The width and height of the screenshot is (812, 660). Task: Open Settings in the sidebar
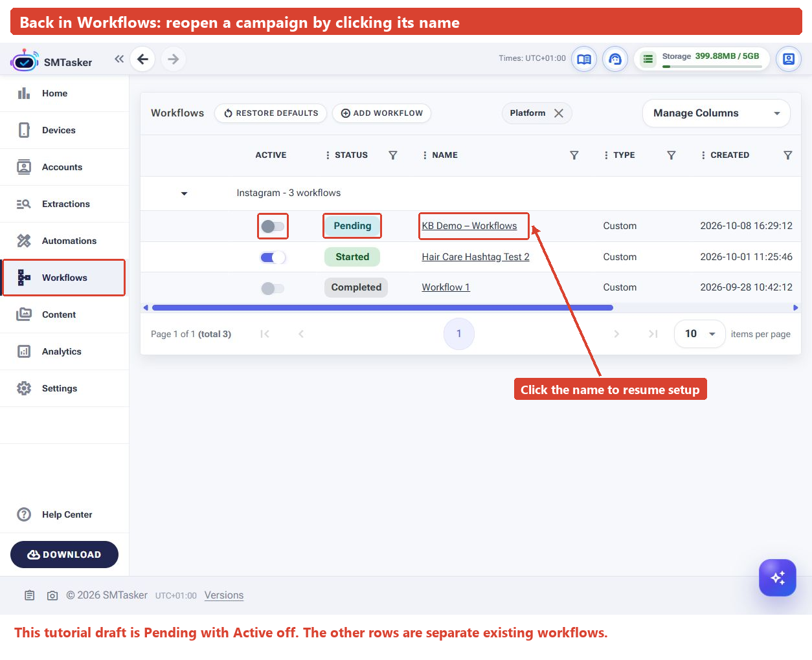[65, 388]
